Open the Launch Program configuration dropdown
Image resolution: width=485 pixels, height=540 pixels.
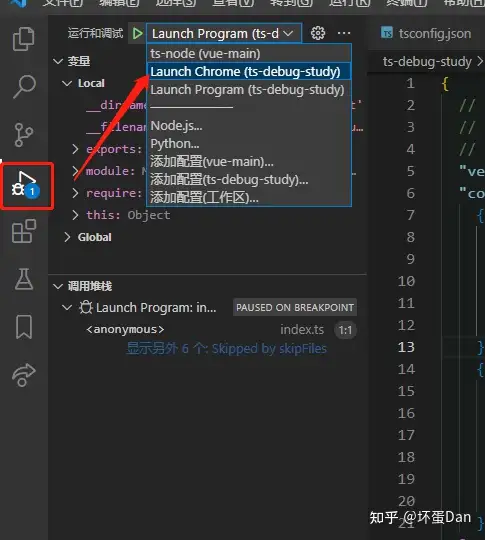tap(224, 33)
